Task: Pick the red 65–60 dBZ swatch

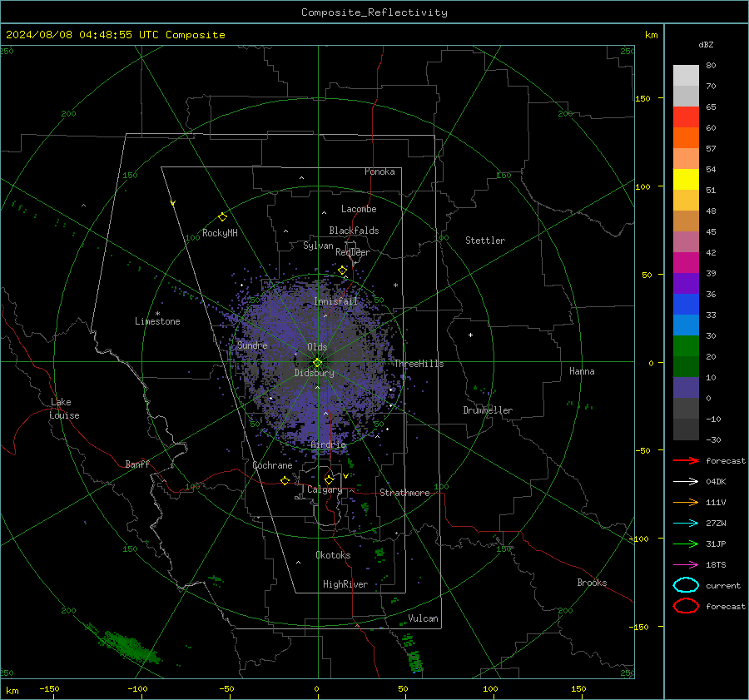Action: (x=686, y=117)
